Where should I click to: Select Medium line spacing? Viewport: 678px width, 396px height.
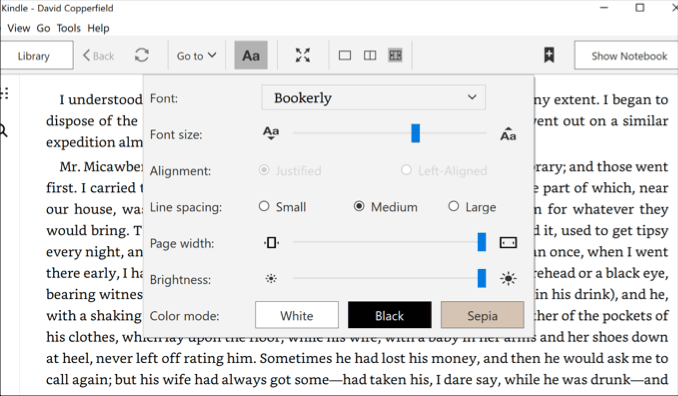(385, 207)
